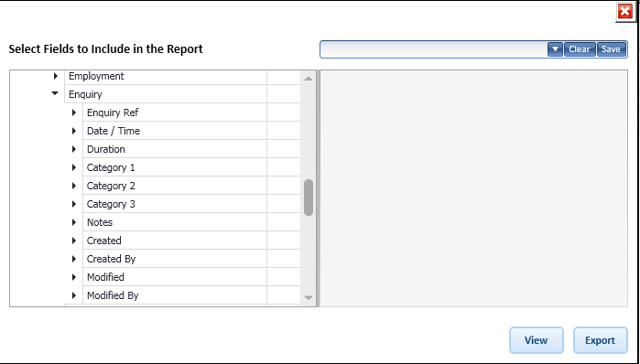The height and width of the screenshot is (364, 640).
Task: Collapse the Enquiry tree node
Action: [55, 94]
